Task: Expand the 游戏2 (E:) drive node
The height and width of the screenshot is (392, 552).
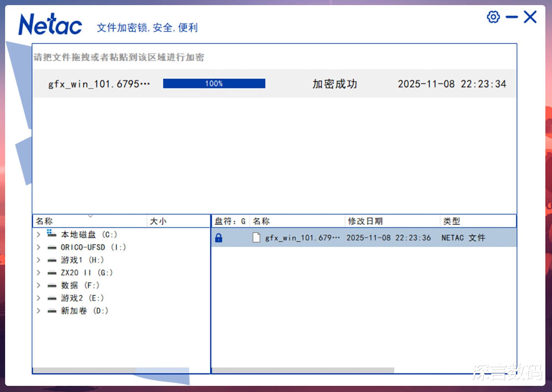Action: coord(39,298)
